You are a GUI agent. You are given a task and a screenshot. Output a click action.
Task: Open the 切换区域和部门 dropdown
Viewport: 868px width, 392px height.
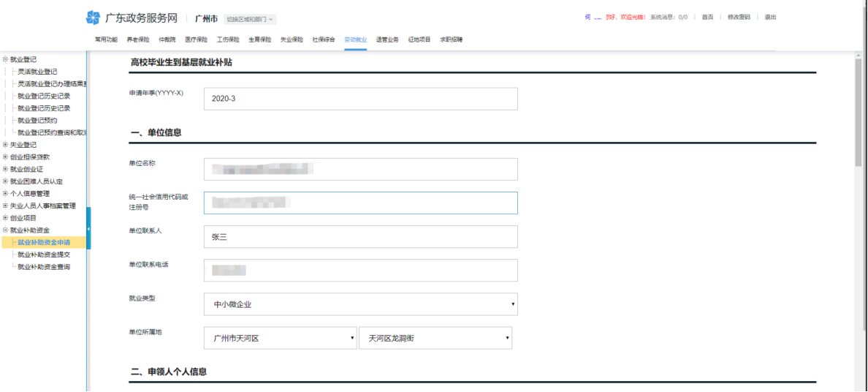[250, 19]
